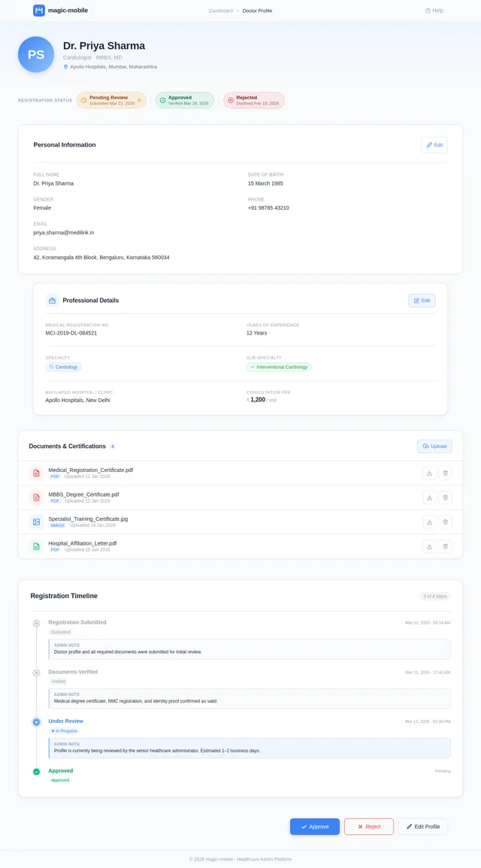Viewport: 481px width, 868px height.
Task: Delete Specialist_Training_Certificate.jpg
Action: pos(445,522)
